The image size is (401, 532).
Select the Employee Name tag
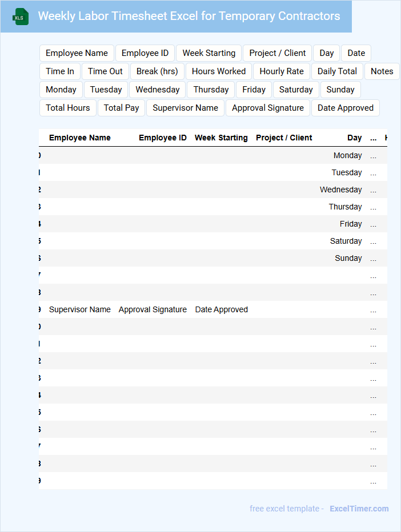click(x=77, y=53)
